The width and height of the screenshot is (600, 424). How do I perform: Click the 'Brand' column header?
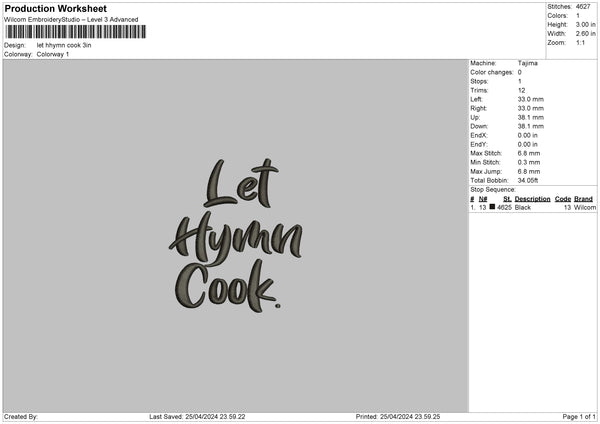(x=583, y=199)
